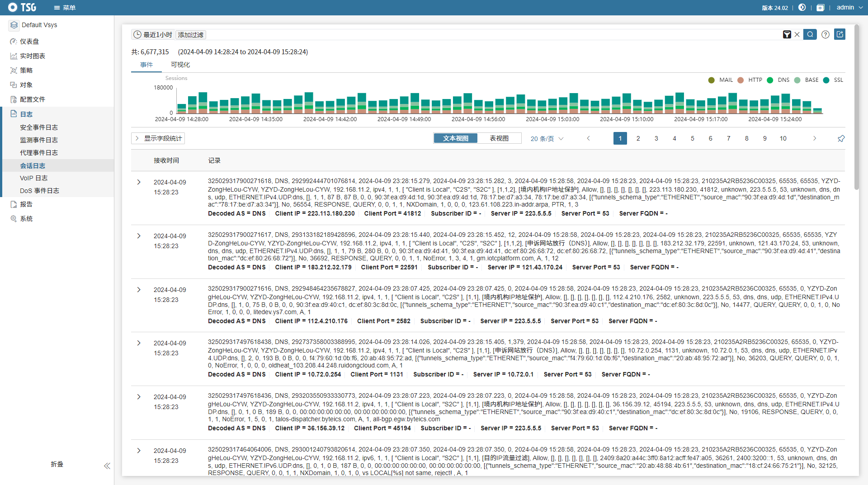
Task: Open 安全事件日志 in the sidebar
Action: (39, 127)
